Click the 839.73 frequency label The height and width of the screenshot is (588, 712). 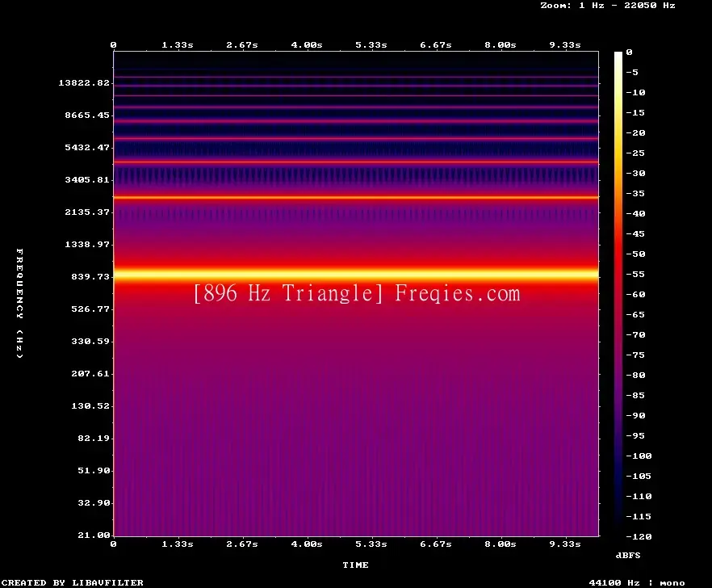point(90,276)
